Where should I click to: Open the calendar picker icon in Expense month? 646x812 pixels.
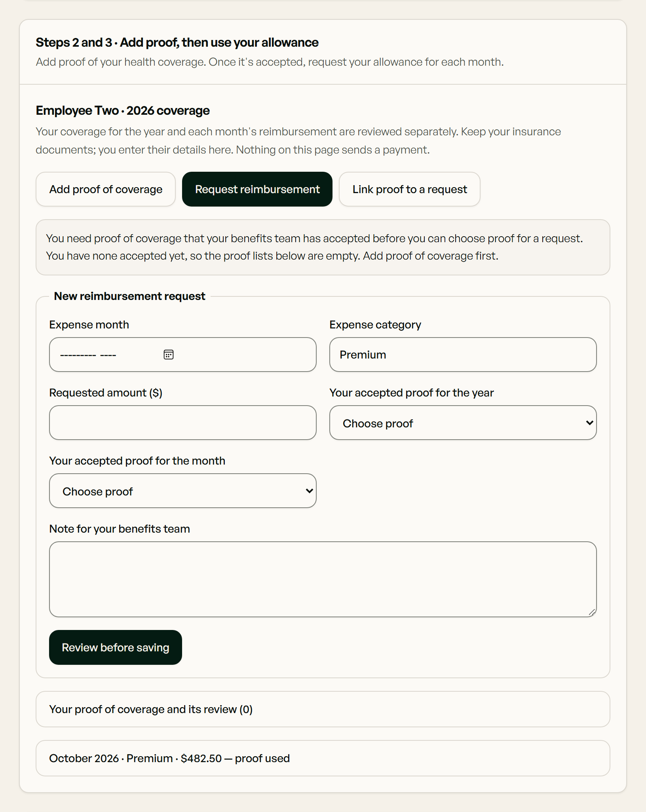click(169, 355)
